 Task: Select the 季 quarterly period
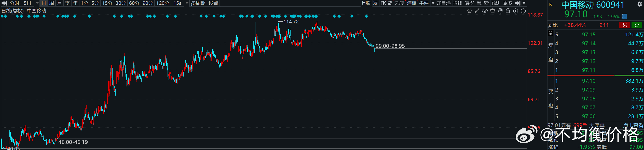(67, 3)
